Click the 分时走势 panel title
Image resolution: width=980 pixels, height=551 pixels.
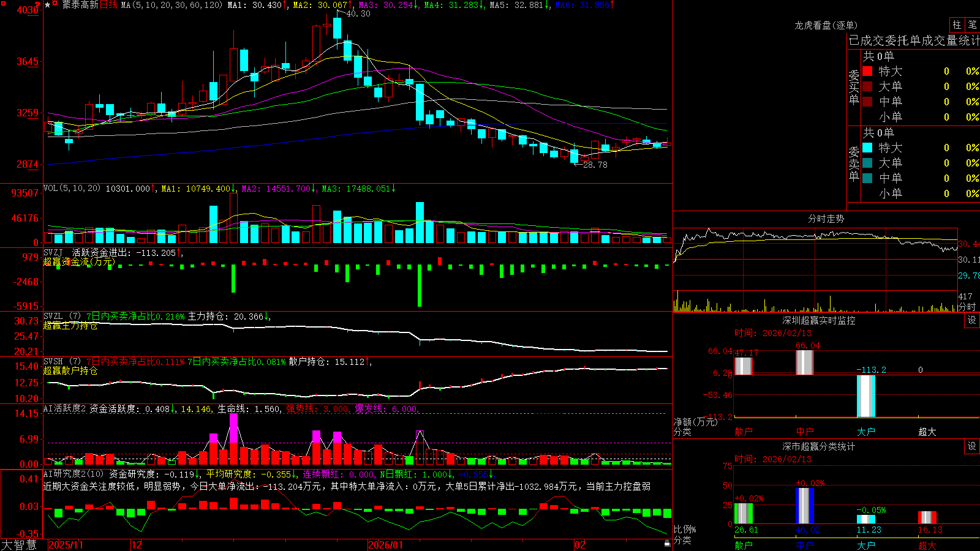826,219
